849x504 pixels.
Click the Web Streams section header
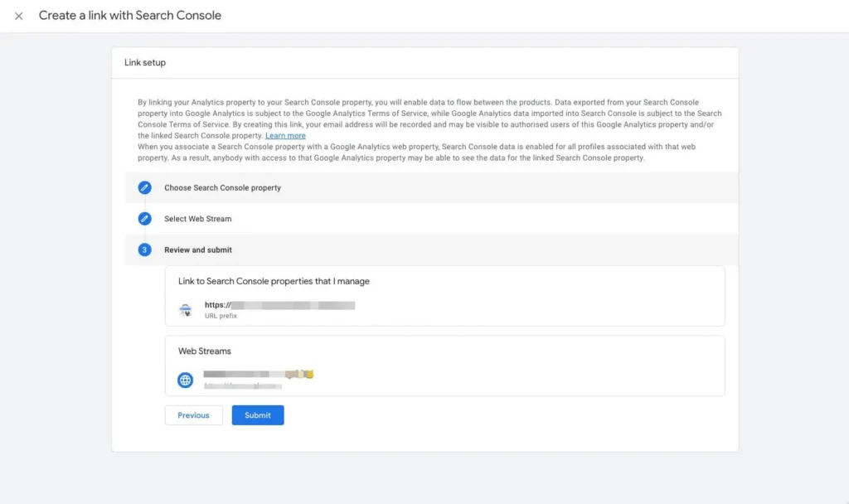(204, 351)
